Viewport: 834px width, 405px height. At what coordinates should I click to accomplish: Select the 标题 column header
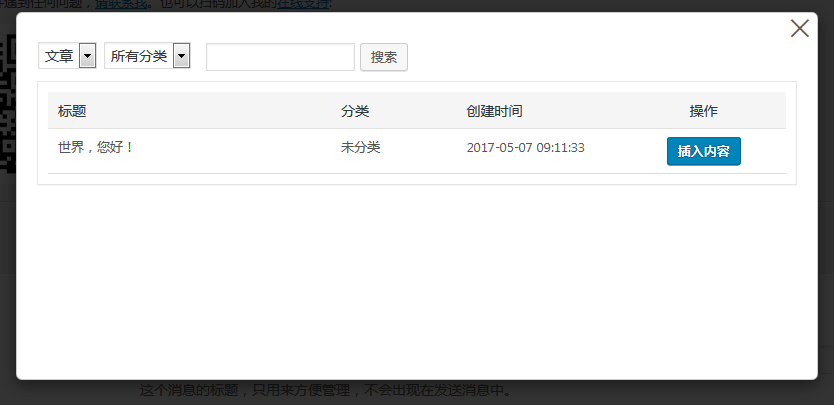(72, 111)
